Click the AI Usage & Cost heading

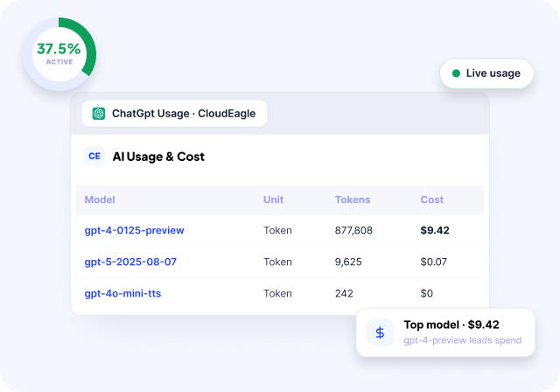click(158, 157)
